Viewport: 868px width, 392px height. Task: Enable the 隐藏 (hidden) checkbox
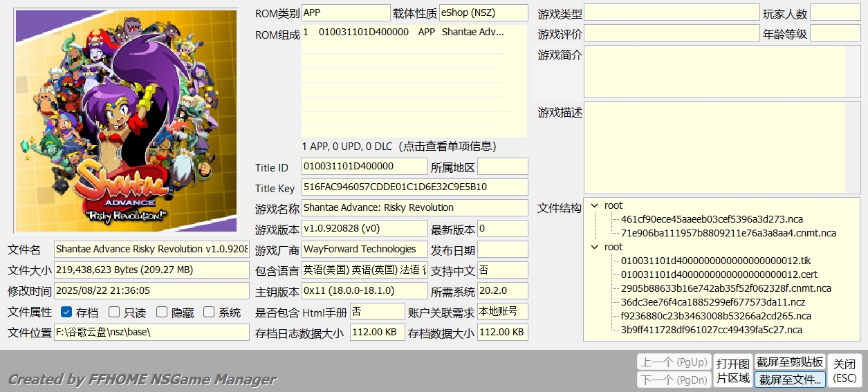pyautogui.click(x=162, y=312)
